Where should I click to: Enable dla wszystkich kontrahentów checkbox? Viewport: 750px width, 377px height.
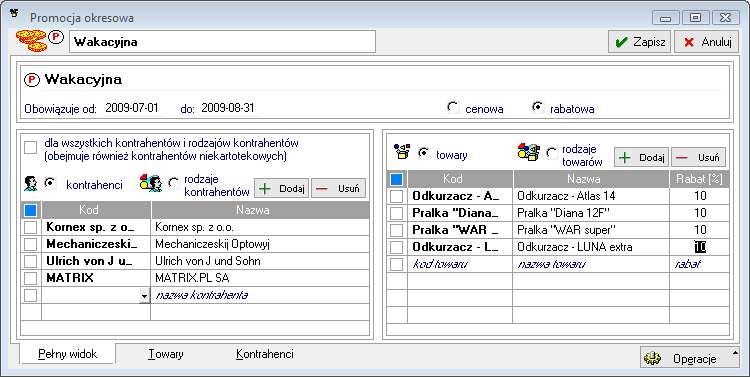coord(31,147)
